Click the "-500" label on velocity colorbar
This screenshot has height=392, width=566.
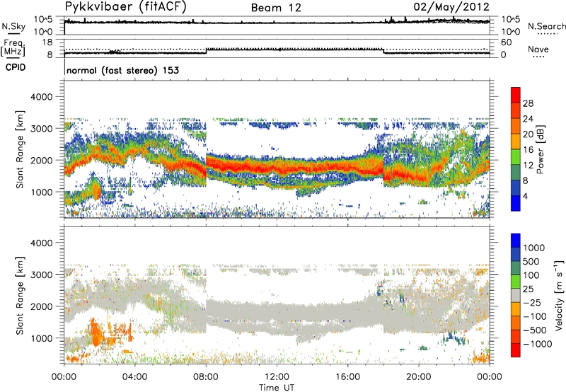pyautogui.click(x=534, y=330)
